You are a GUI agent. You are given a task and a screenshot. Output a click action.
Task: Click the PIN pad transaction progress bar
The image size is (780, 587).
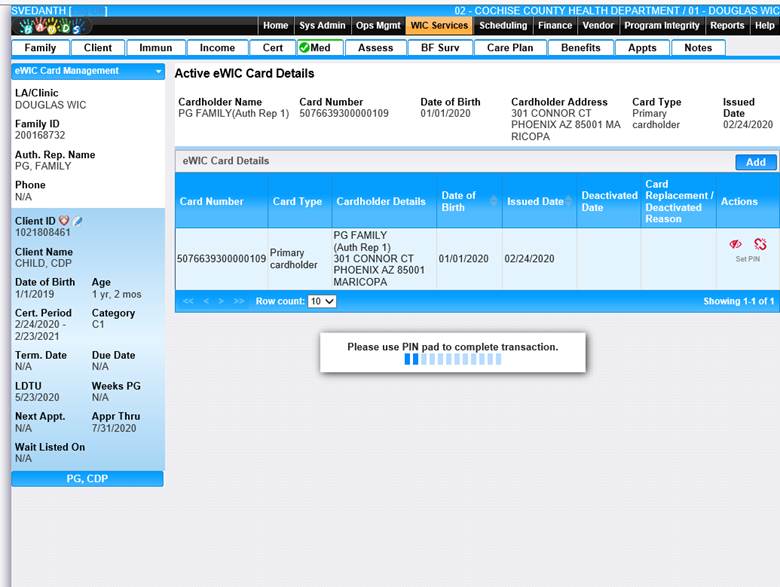pyautogui.click(x=452, y=359)
